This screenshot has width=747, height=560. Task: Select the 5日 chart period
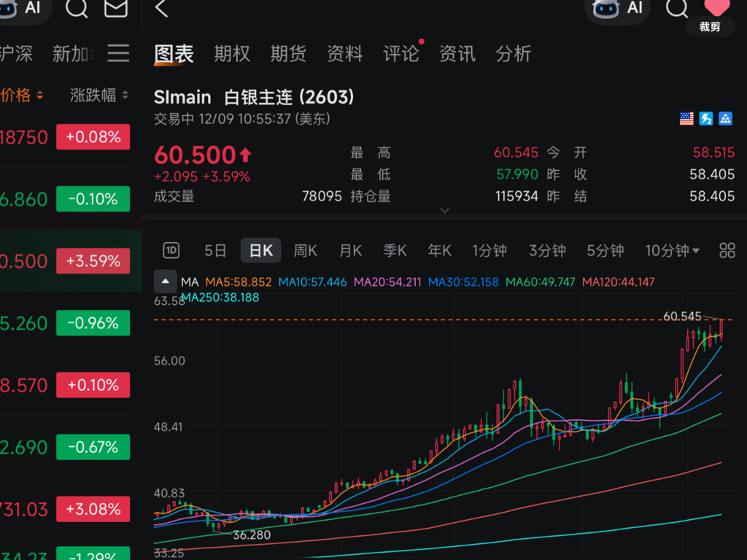pos(215,251)
